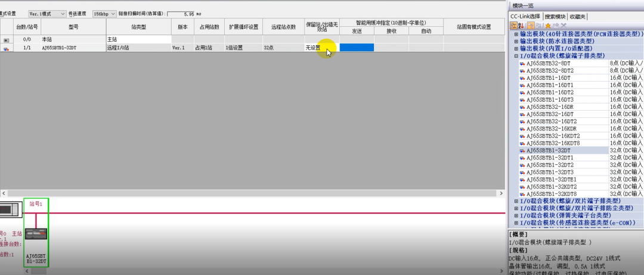
Task: Click the 占用站数 column header
Action: pos(209,27)
